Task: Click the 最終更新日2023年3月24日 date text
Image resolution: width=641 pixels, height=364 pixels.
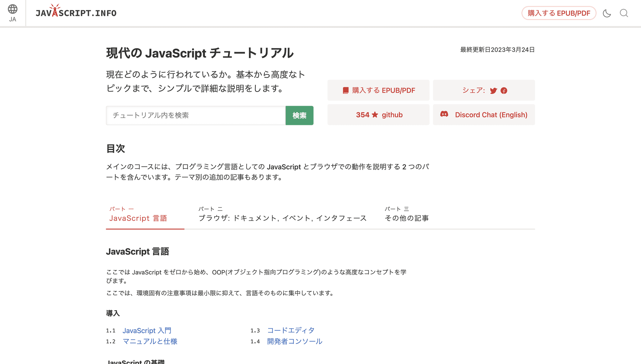Action: (497, 50)
